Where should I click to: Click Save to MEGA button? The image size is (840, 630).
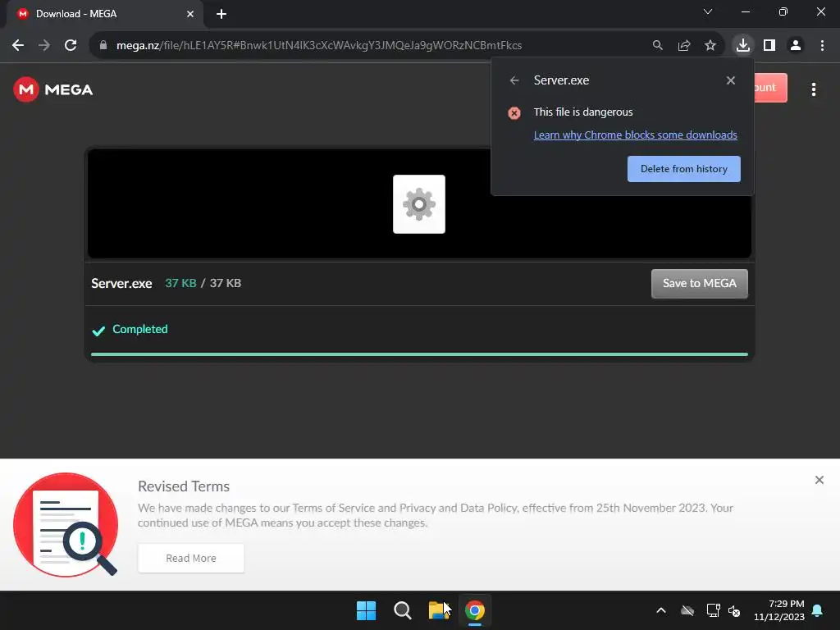tap(700, 283)
